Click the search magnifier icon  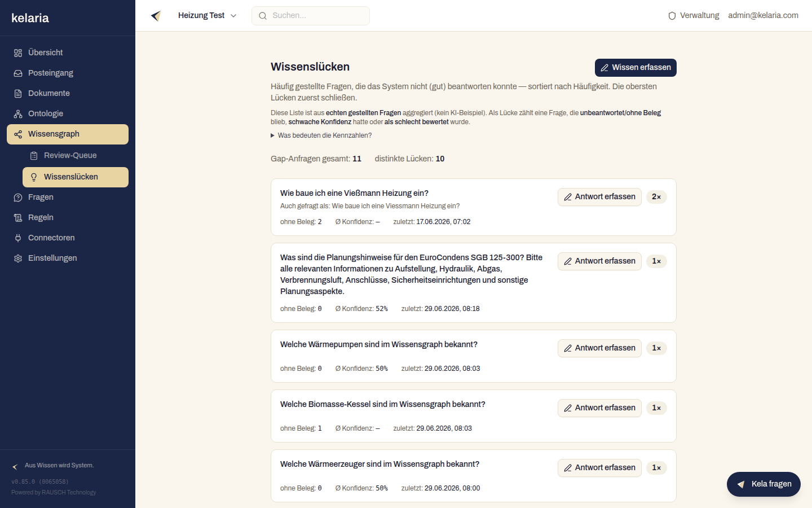[x=263, y=16]
